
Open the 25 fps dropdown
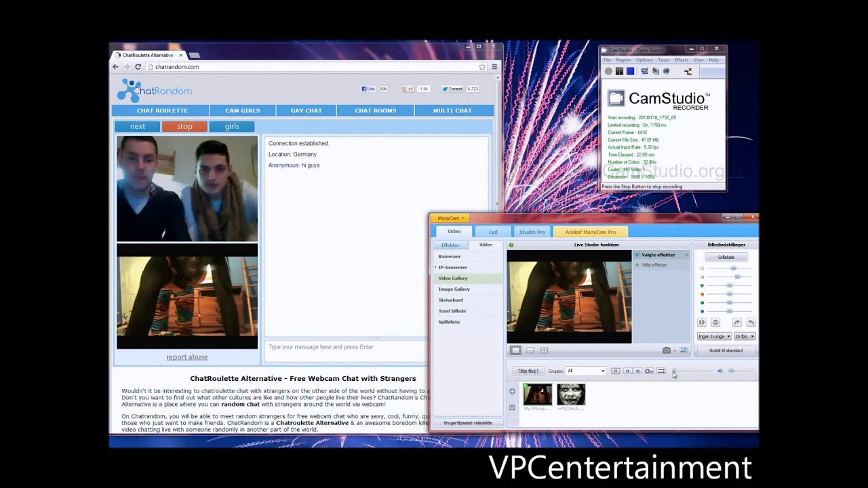[x=745, y=336]
